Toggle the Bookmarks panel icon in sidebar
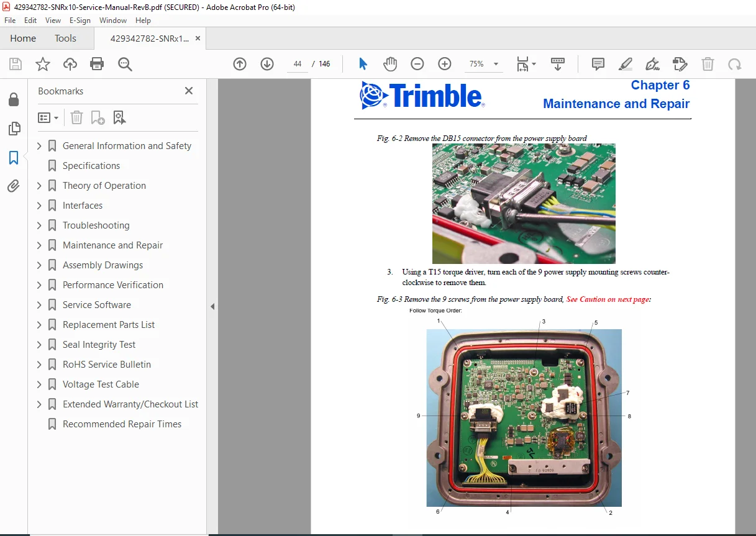The height and width of the screenshot is (536, 756). pyautogui.click(x=14, y=158)
